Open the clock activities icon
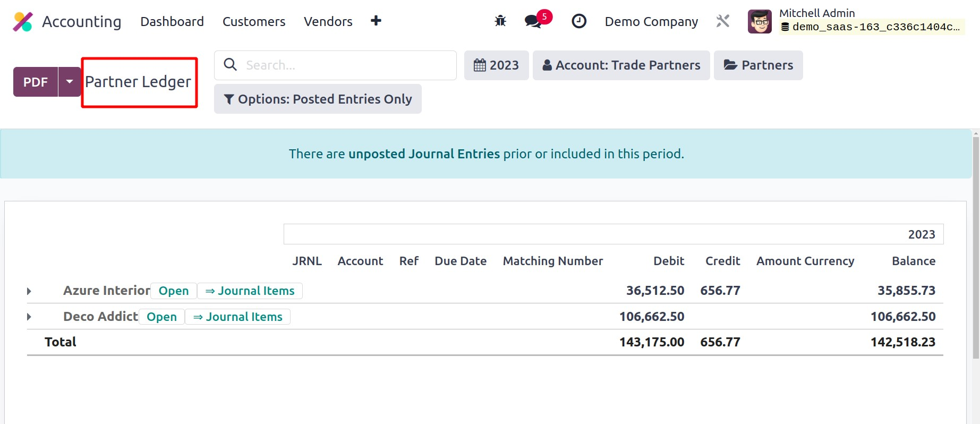This screenshot has height=424, width=980. pyautogui.click(x=578, y=21)
